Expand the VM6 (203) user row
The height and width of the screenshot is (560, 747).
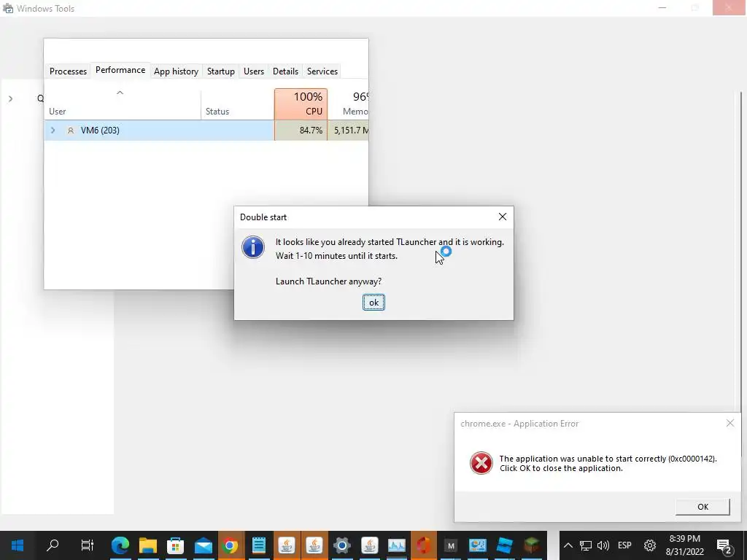point(53,130)
